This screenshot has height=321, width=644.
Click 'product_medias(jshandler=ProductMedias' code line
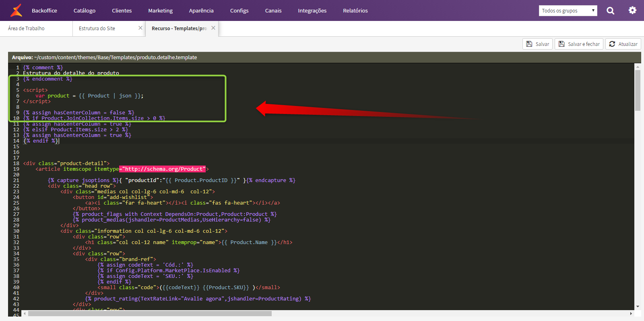[171, 220]
